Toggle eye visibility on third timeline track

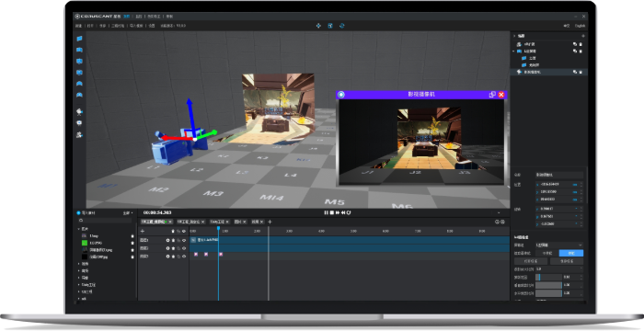(x=184, y=257)
